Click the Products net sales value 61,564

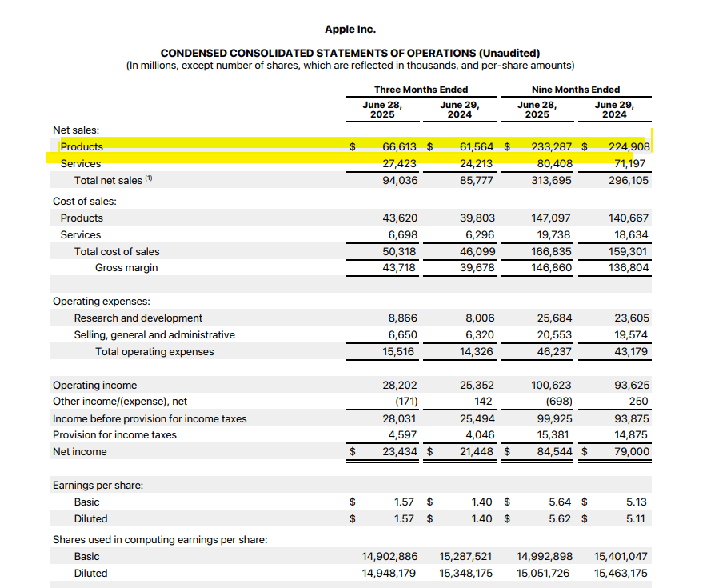point(477,146)
